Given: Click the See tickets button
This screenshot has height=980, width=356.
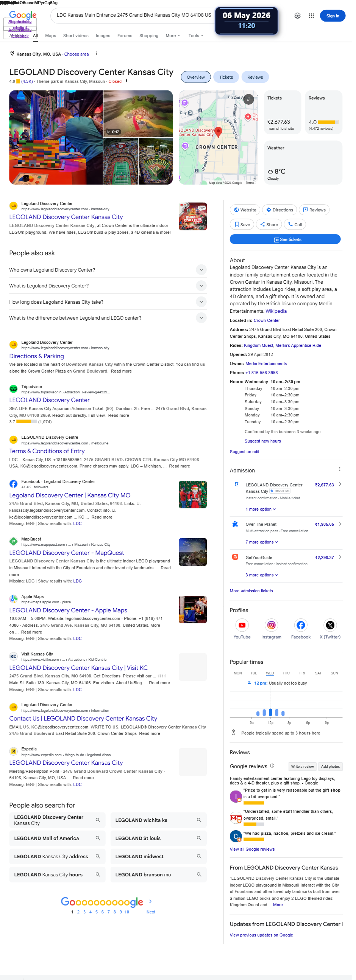Looking at the screenshot, I should click(285, 239).
